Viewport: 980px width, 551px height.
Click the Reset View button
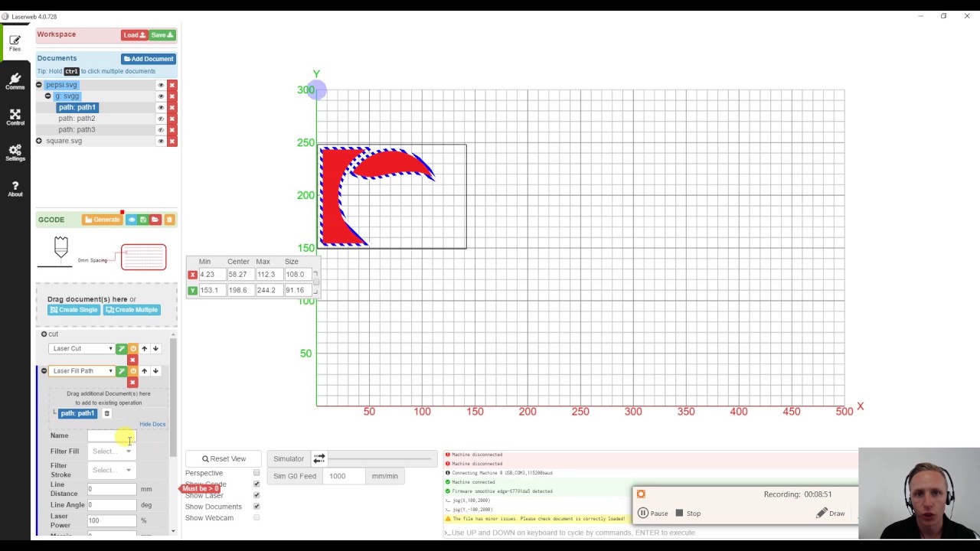pyautogui.click(x=224, y=459)
